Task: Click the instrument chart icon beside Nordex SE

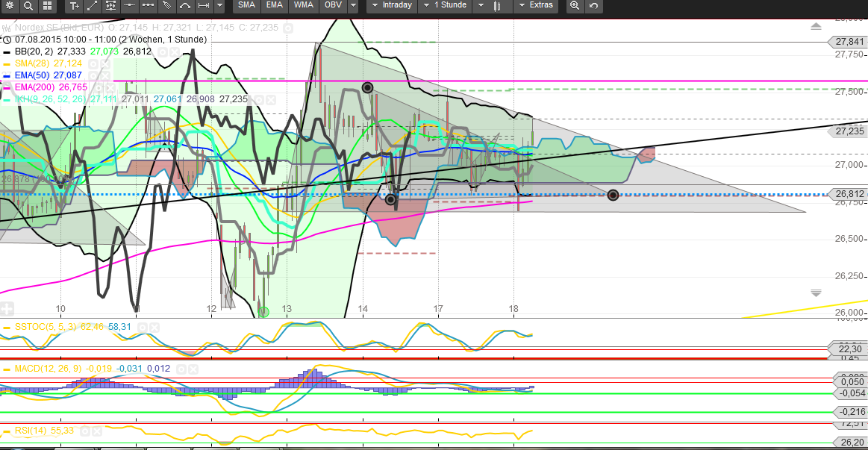Action: [7, 28]
